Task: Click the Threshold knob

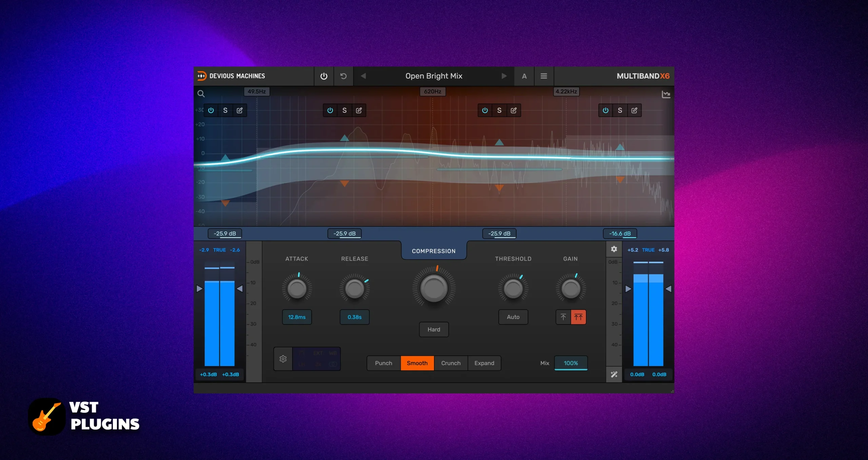Action: pyautogui.click(x=513, y=289)
